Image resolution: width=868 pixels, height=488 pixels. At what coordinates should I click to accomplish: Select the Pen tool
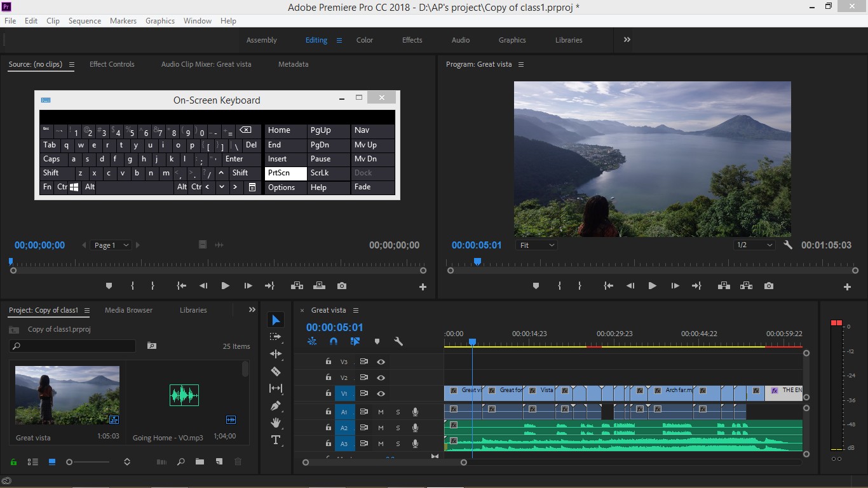[x=276, y=405]
